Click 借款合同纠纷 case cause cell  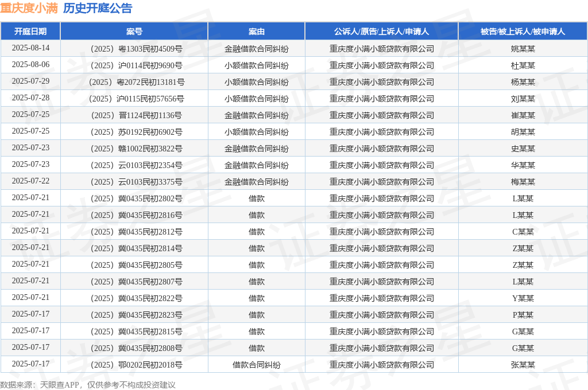point(257,365)
